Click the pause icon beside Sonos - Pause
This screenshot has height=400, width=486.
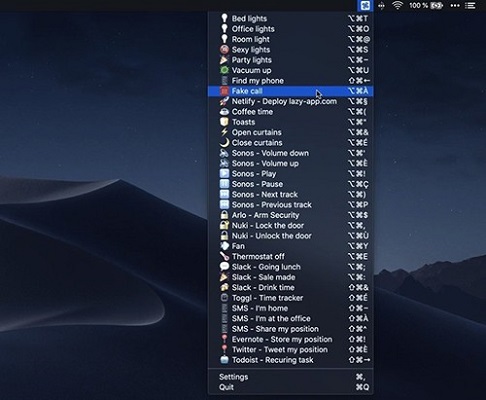(x=224, y=184)
